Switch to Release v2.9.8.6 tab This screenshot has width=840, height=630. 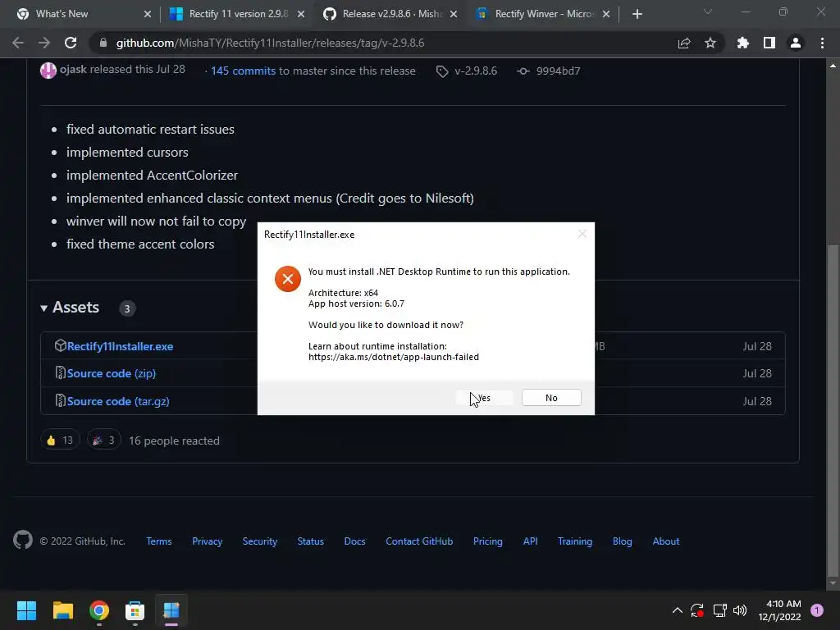pos(391,14)
